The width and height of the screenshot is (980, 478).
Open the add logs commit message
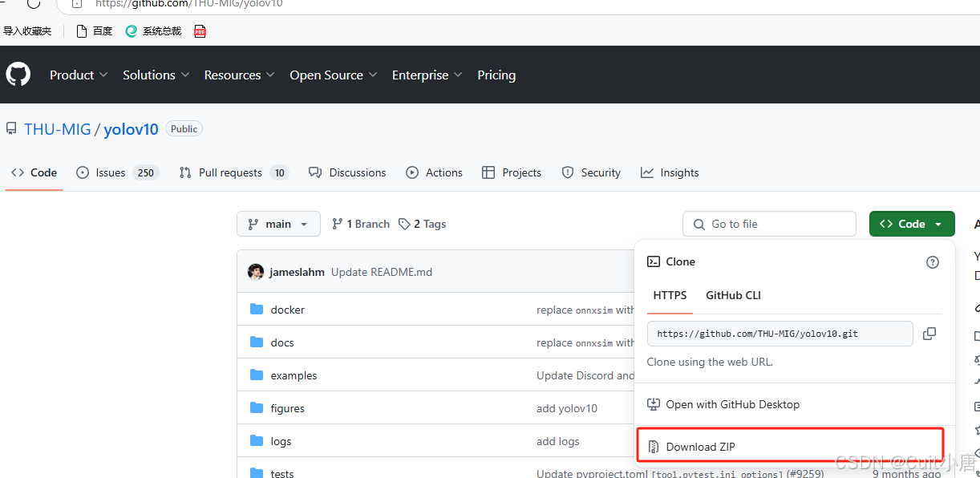click(x=557, y=441)
